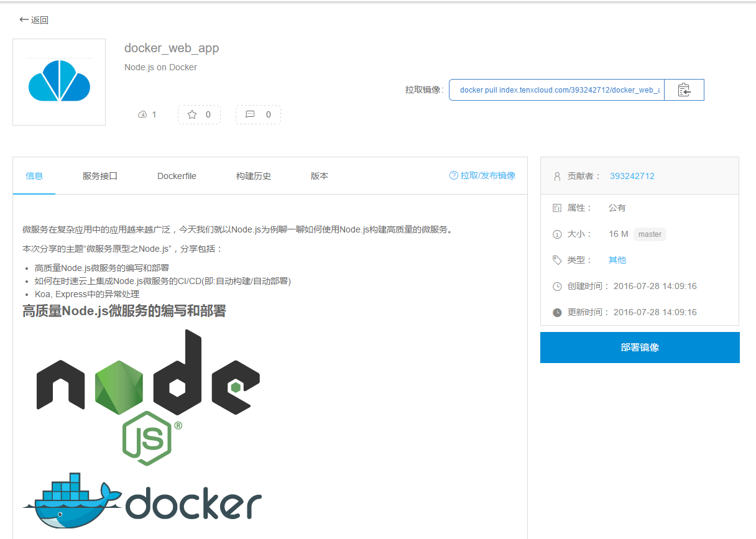Screen dimensions: 756x539
Task: Select the 版本 tab
Action: pos(319,176)
